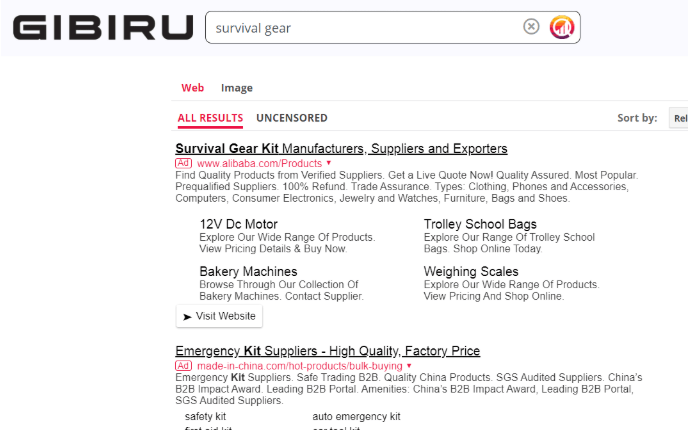Clear the search box with X icon
This screenshot has width=688, height=430.
531,27
